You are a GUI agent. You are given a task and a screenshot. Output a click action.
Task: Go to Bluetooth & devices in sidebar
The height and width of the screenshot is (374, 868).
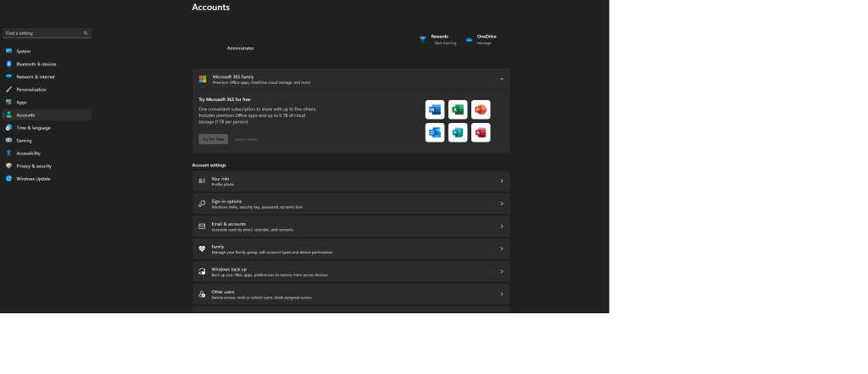(36, 64)
